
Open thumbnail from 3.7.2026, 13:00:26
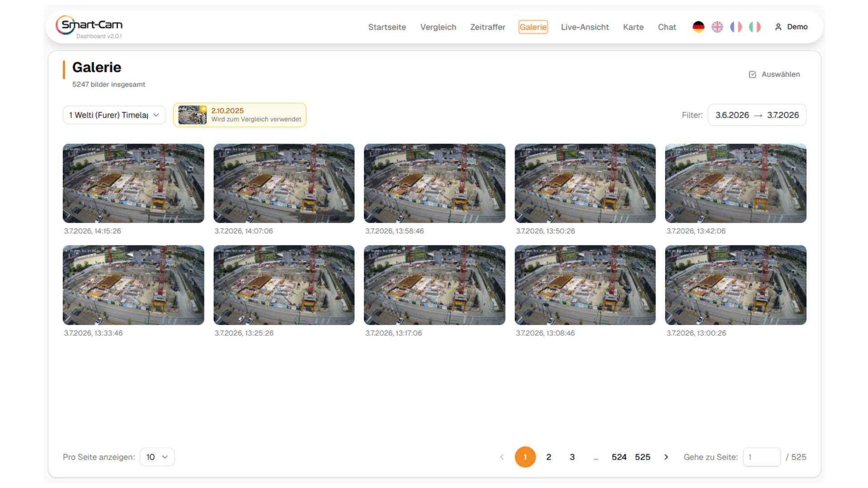[x=736, y=285]
